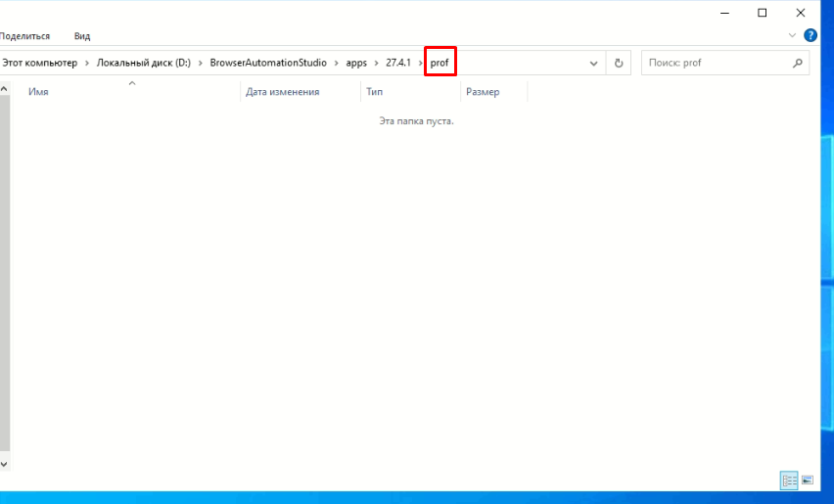
Task: Click the magnifier icon in search box
Action: pos(797,63)
